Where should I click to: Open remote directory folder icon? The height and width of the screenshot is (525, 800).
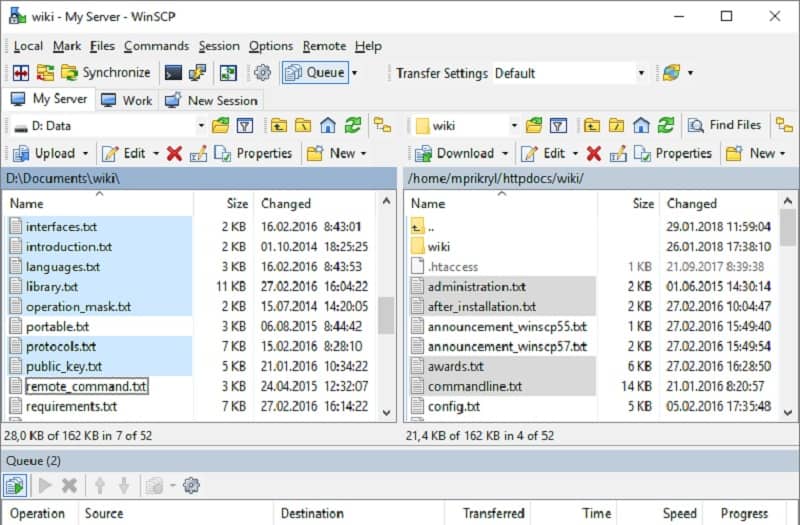(x=534, y=126)
